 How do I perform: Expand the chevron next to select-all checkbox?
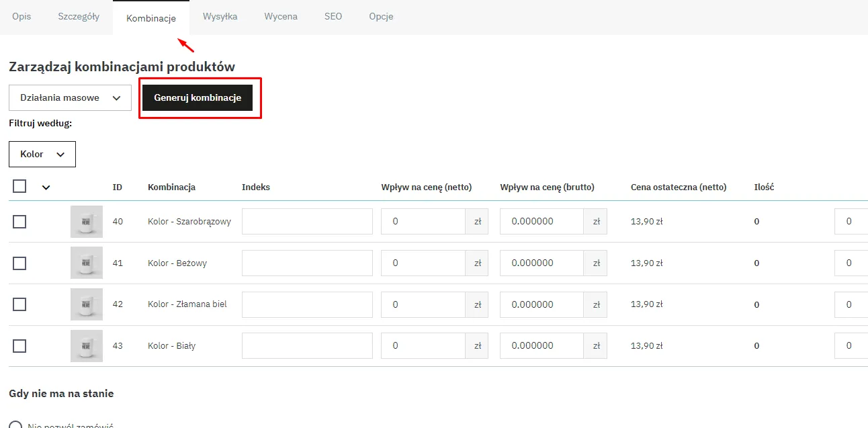pyautogui.click(x=46, y=187)
